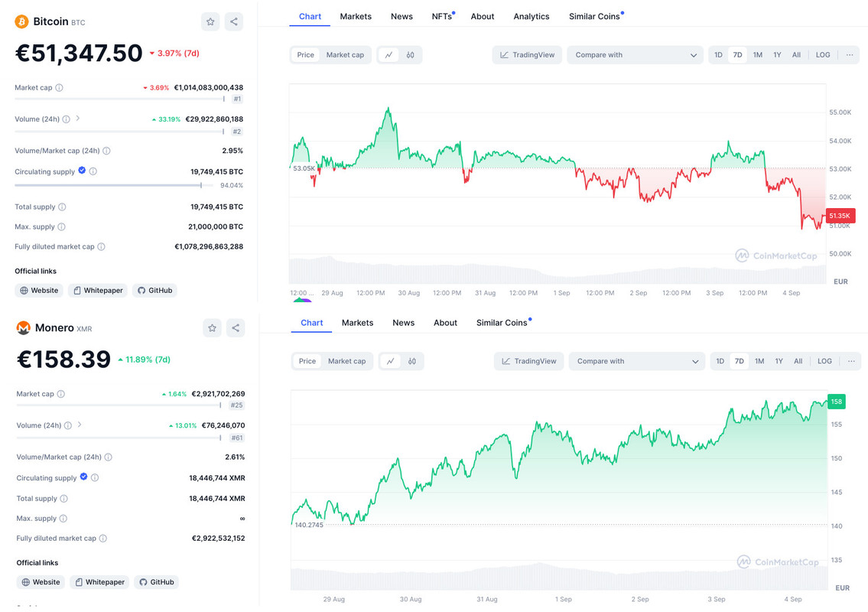Click the Bitcoin verified supply checkmark badge
Image resolution: width=868 pixels, height=612 pixels.
82,171
